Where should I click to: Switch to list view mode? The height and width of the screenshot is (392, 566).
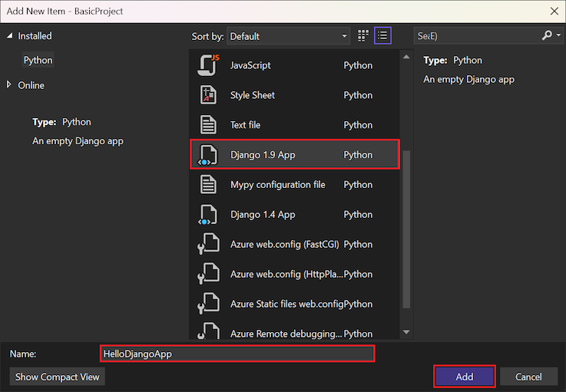[382, 35]
